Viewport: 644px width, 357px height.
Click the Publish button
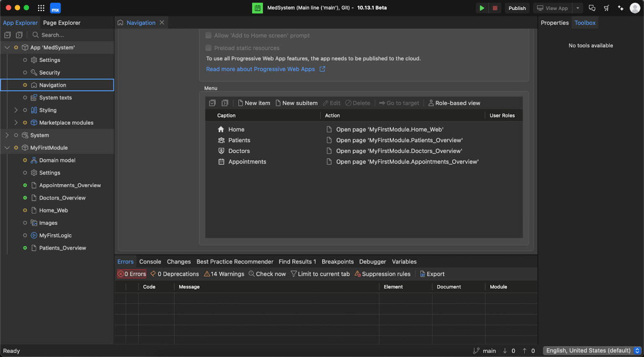click(x=517, y=8)
